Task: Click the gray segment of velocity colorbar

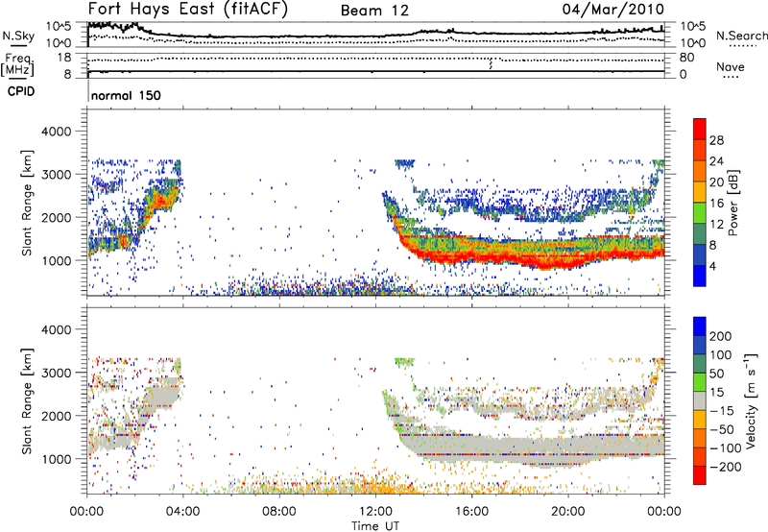Action: point(700,400)
